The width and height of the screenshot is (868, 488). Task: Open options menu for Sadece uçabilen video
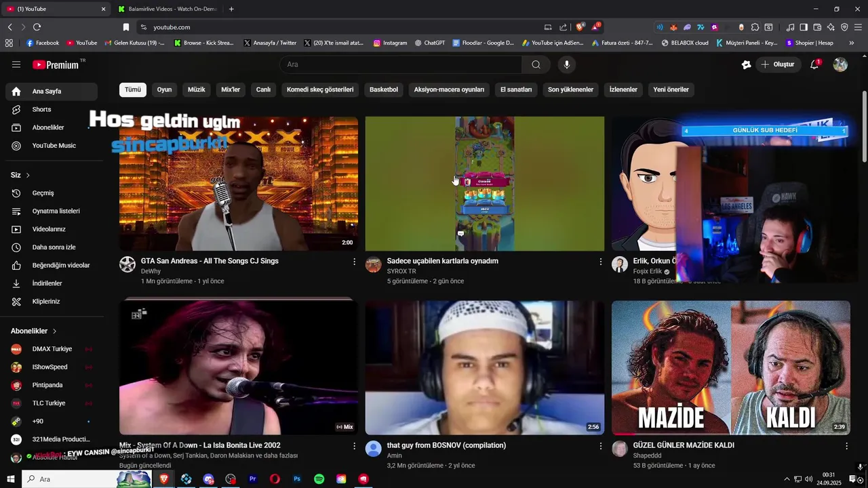click(600, 262)
